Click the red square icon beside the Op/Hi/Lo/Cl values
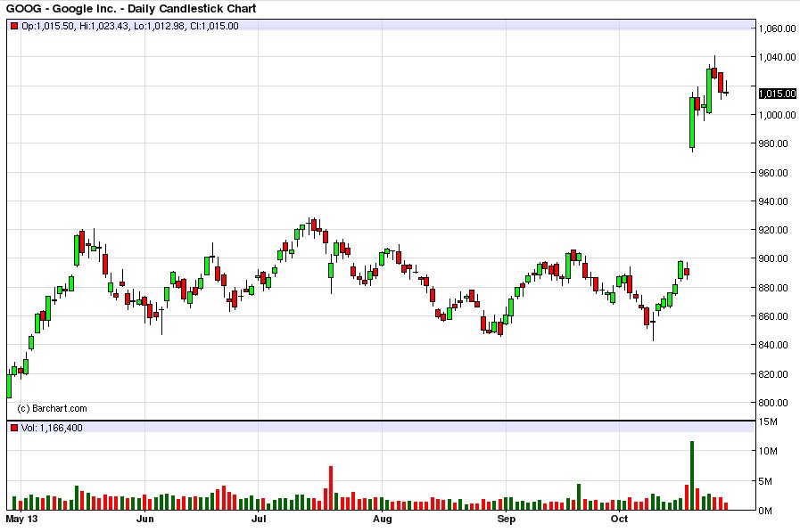The height and width of the screenshot is (532, 800). pyautogui.click(x=14, y=26)
